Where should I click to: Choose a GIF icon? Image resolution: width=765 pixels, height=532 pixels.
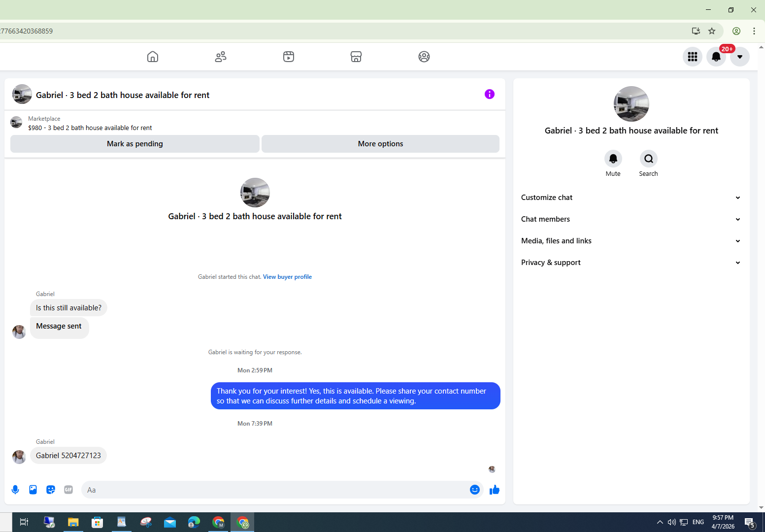click(68, 490)
